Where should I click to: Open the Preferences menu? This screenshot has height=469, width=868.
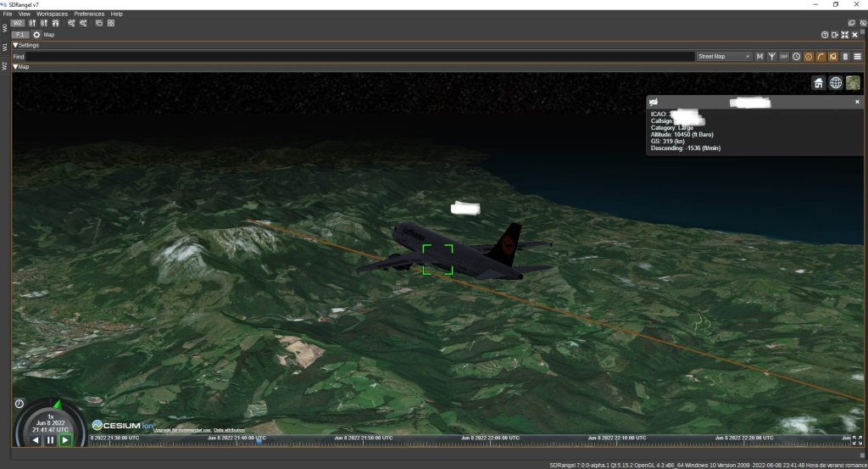tap(89, 14)
